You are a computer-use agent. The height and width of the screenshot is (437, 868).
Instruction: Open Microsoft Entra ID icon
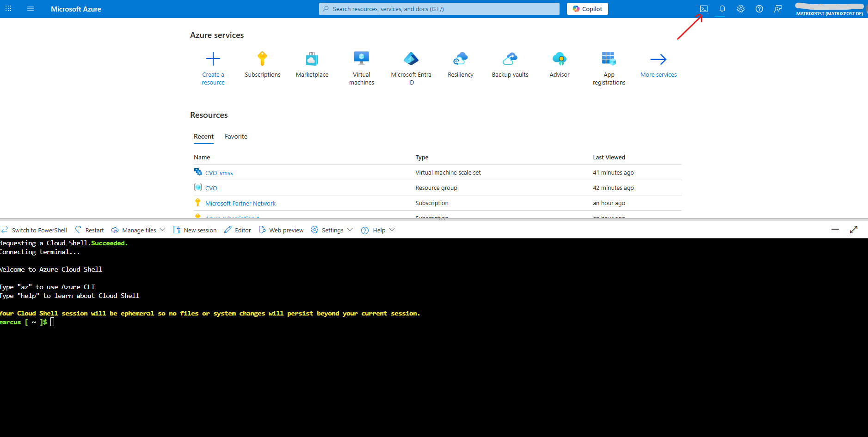(411, 59)
